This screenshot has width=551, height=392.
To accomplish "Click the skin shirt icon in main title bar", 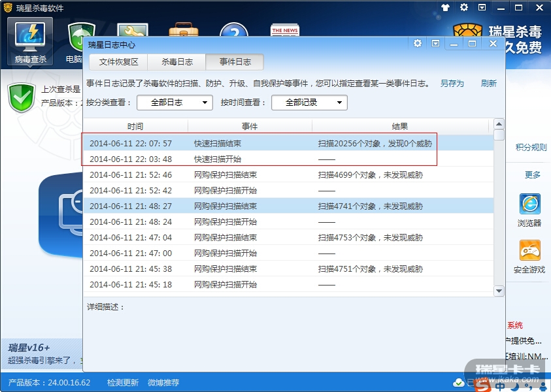I will point(446,7).
